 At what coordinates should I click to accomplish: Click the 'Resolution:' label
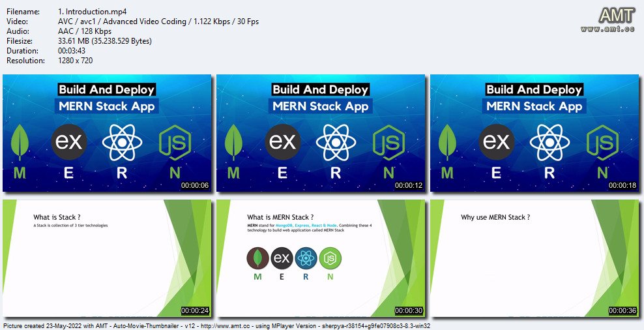click(x=26, y=61)
